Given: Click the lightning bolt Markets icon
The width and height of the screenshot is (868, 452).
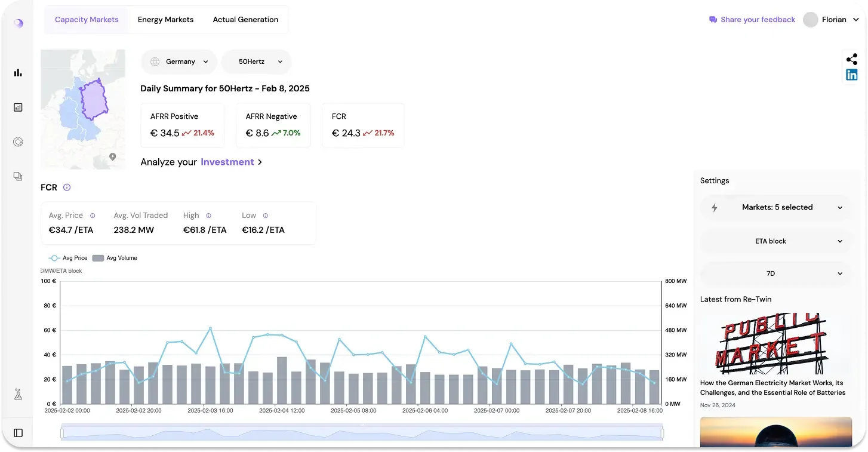Looking at the screenshot, I should point(715,208).
